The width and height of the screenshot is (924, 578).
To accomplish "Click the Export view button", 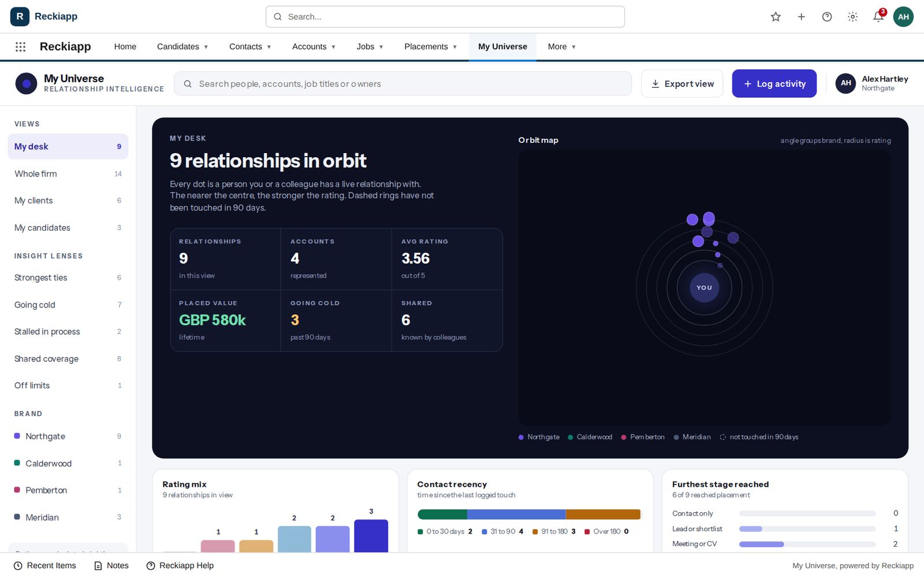I will (682, 84).
